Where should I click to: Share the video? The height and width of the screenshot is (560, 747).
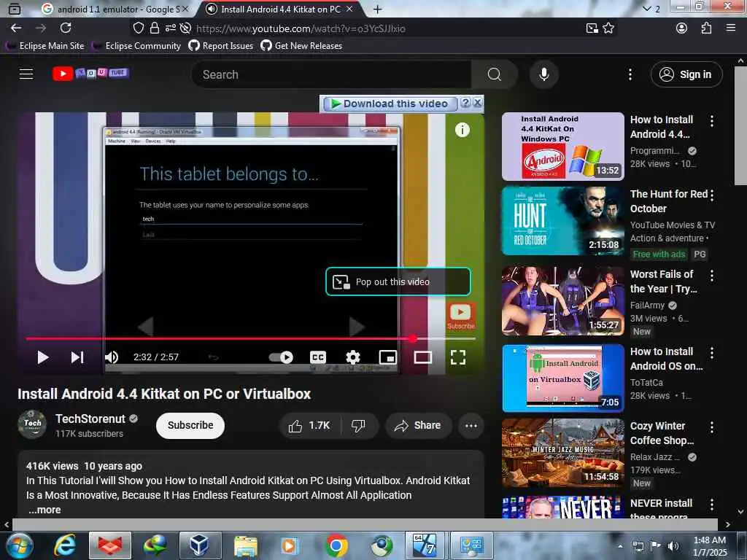(417, 425)
